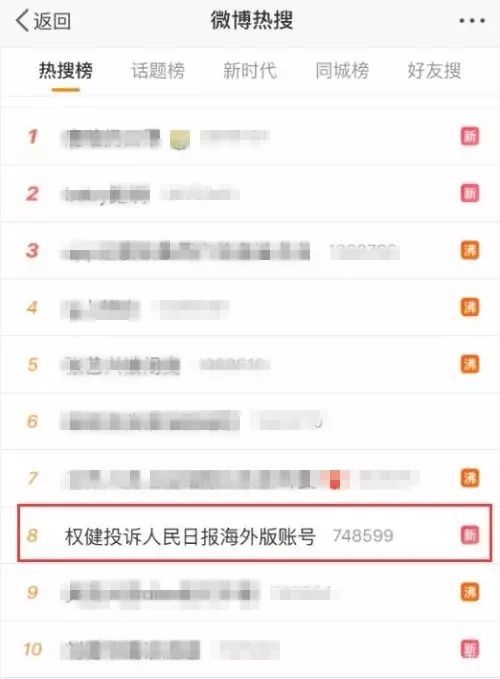Open the 好友搜 tab
Screen dimensions: 500x679
[434, 71]
